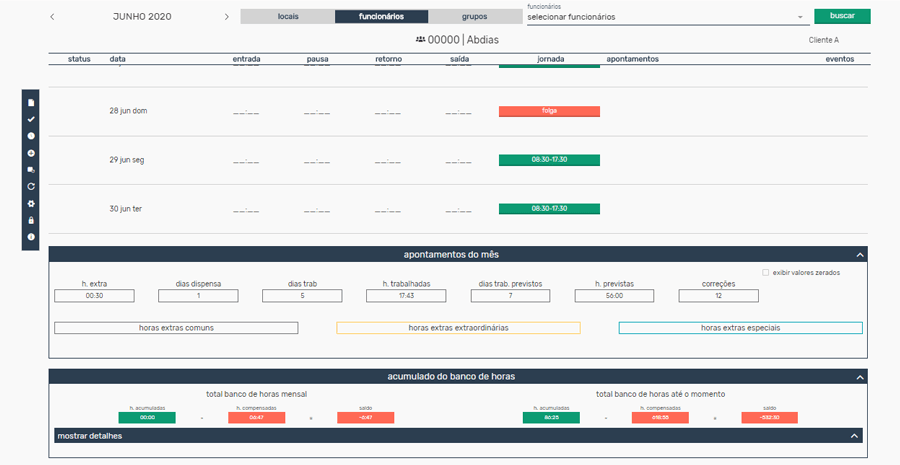This screenshot has height=465, width=900.
Task: Click the entrada time field for 30 jun ter
Action: [246, 210]
